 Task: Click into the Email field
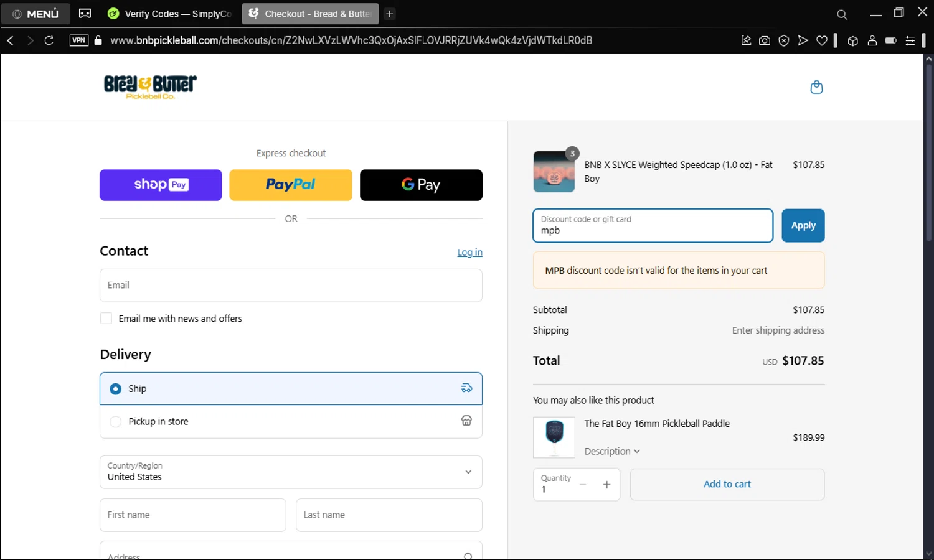291,286
